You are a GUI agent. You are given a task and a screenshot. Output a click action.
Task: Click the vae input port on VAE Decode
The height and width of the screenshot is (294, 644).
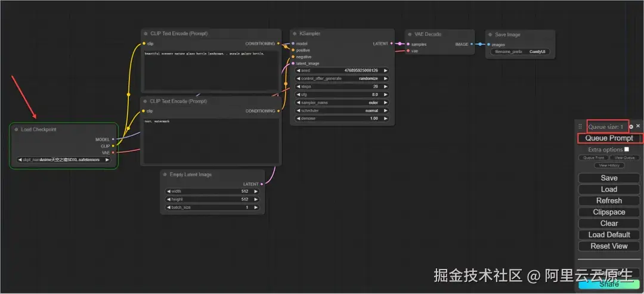(x=408, y=51)
